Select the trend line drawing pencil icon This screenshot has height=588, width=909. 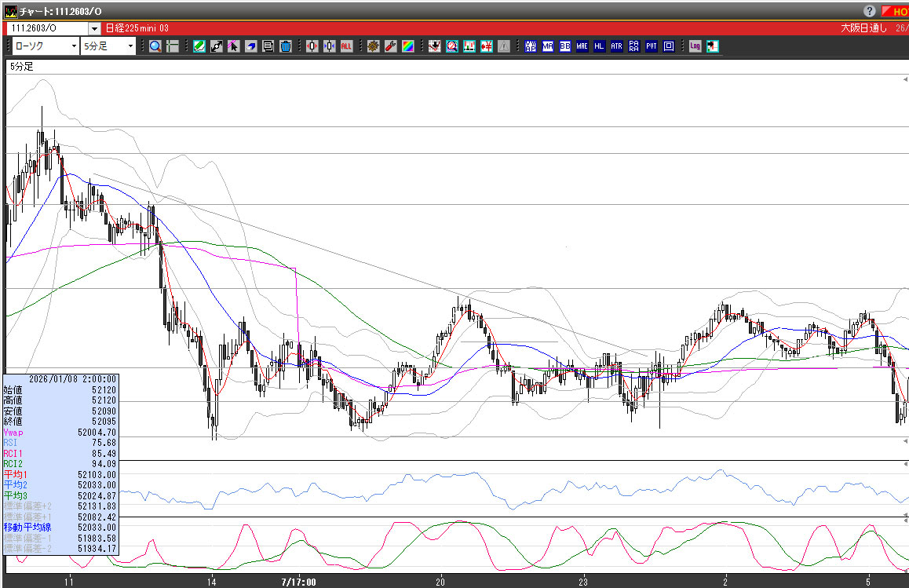point(199,46)
